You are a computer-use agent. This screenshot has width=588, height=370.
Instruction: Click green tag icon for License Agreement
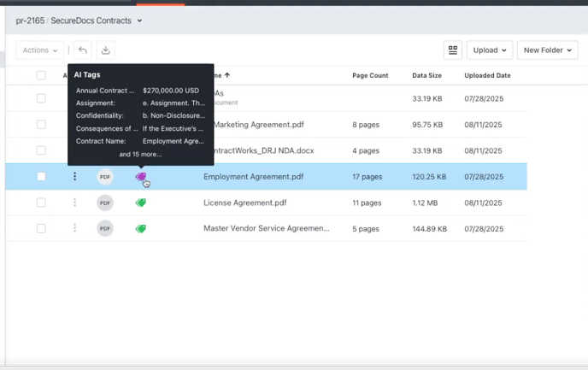coord(141,203)
